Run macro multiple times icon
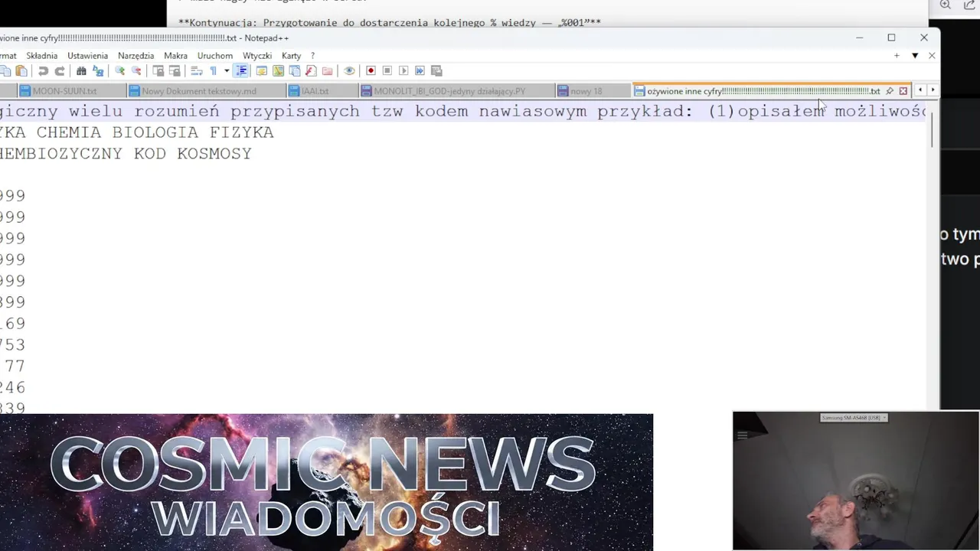The image size is (980, 551). (x=420, y=71)
